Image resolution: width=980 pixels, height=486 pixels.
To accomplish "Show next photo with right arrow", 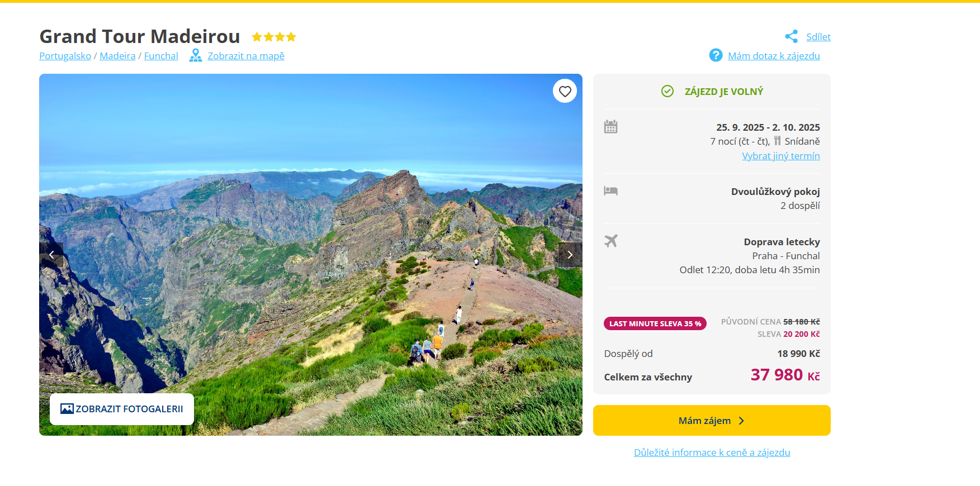I will [570, 255].
